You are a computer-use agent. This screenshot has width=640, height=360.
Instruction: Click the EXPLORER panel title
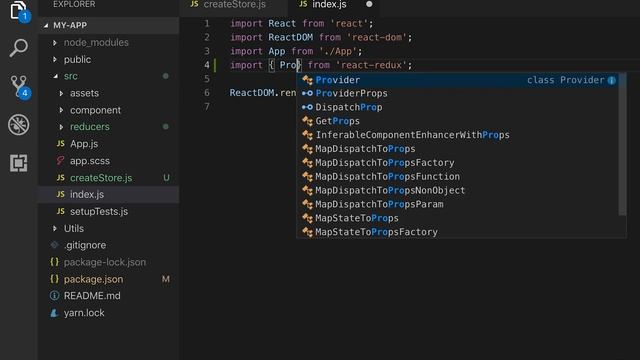74,4
